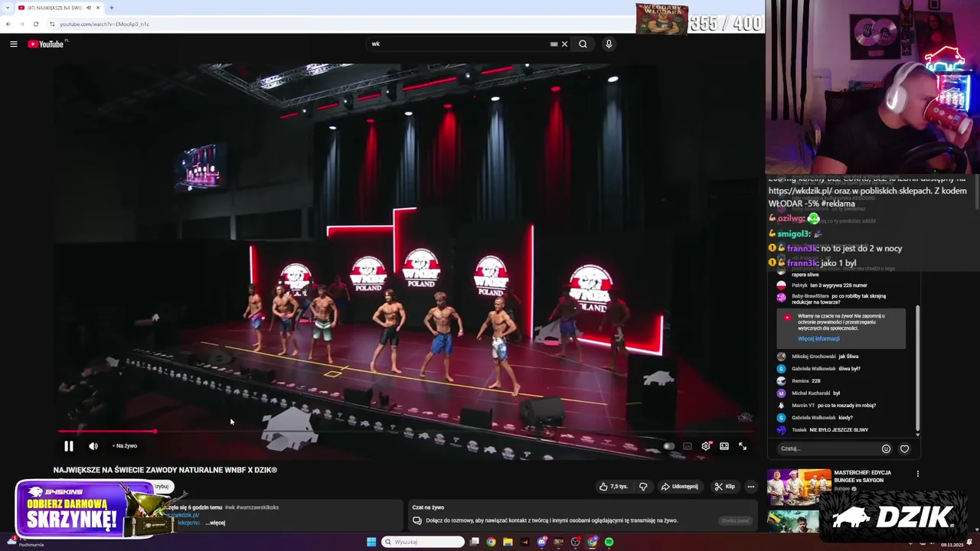Clear the search text

[565, 44]
